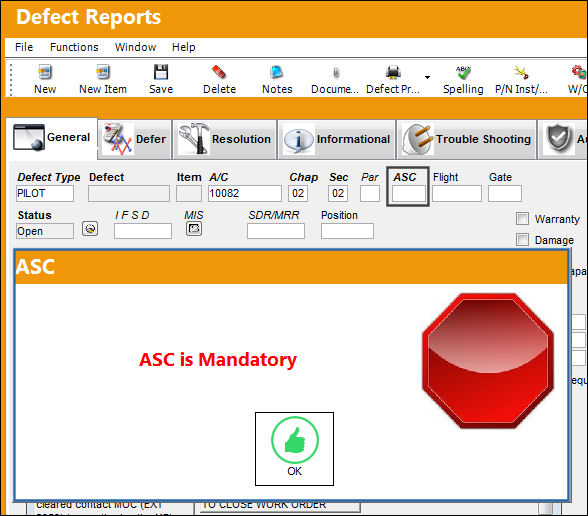
Task: Click the W/O toolbar icon
Action: click(x=579, y=72)
